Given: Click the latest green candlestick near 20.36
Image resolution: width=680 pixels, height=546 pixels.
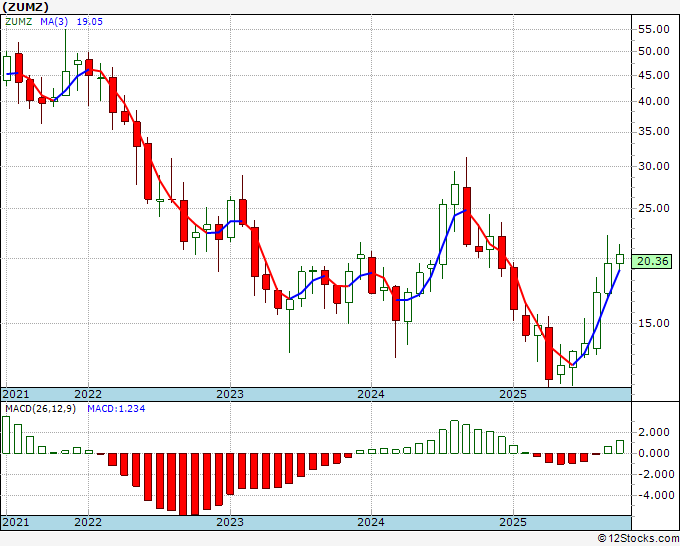Looking at the screenshot, I should pos(620,259).
